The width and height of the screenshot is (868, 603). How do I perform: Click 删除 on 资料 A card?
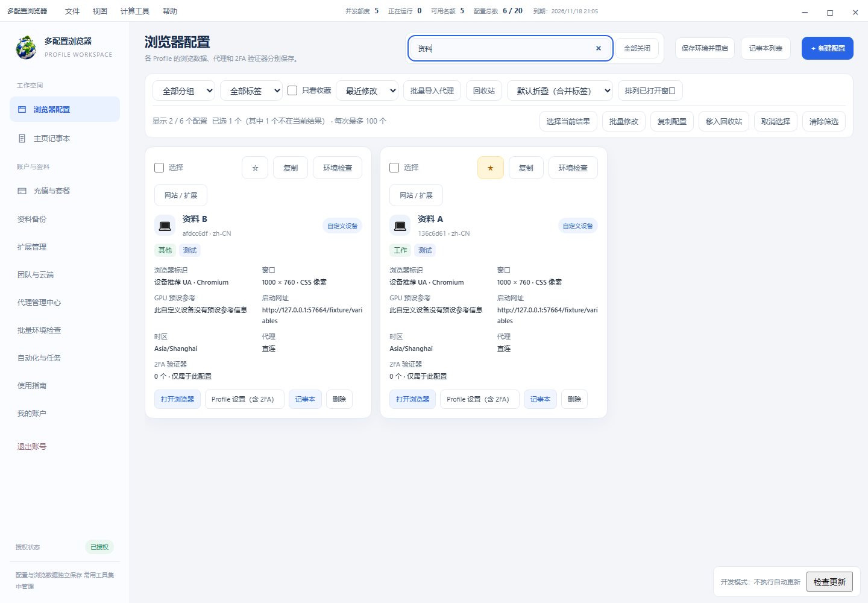574,399
